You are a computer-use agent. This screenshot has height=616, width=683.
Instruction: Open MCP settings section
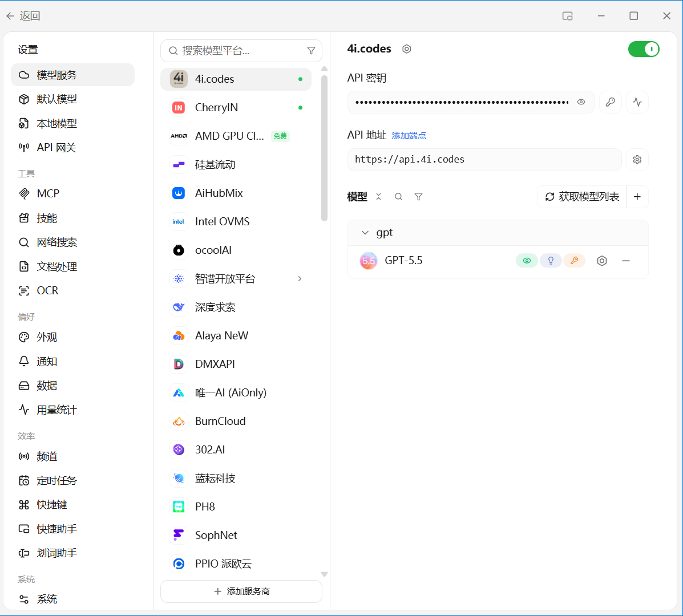[72, 194]
